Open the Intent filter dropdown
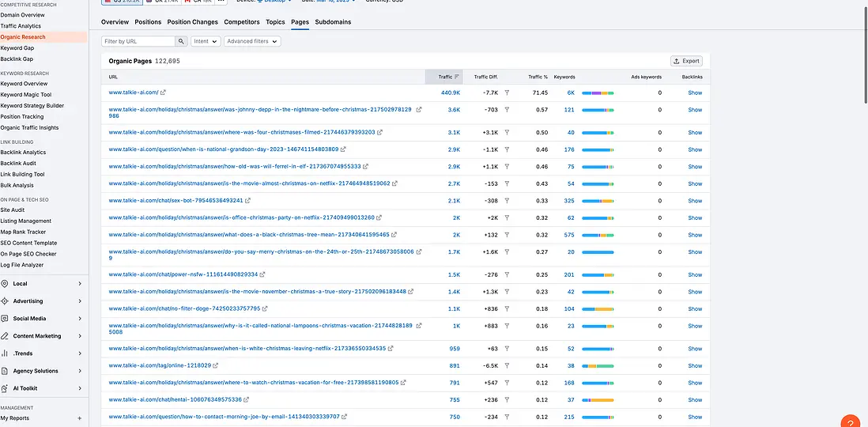 pyautogui.click(x=205, y=41)
